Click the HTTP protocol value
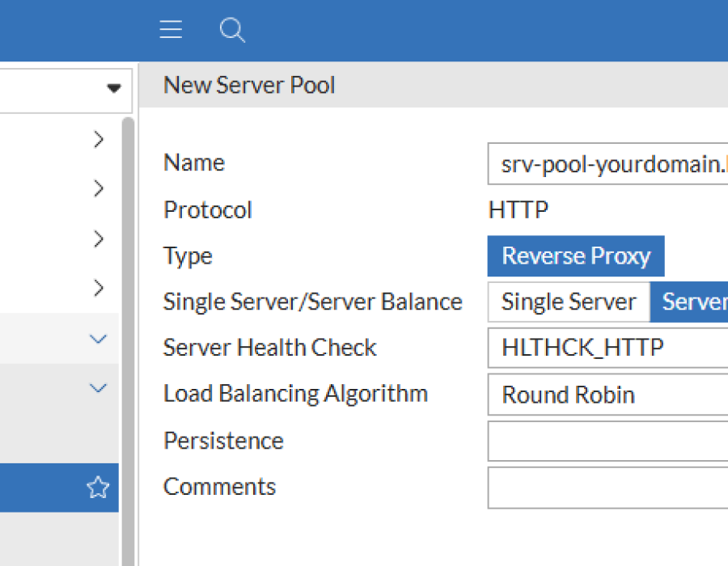Image resolution: width=728 pixels, height=566 pixels. (x=518, y=210)
